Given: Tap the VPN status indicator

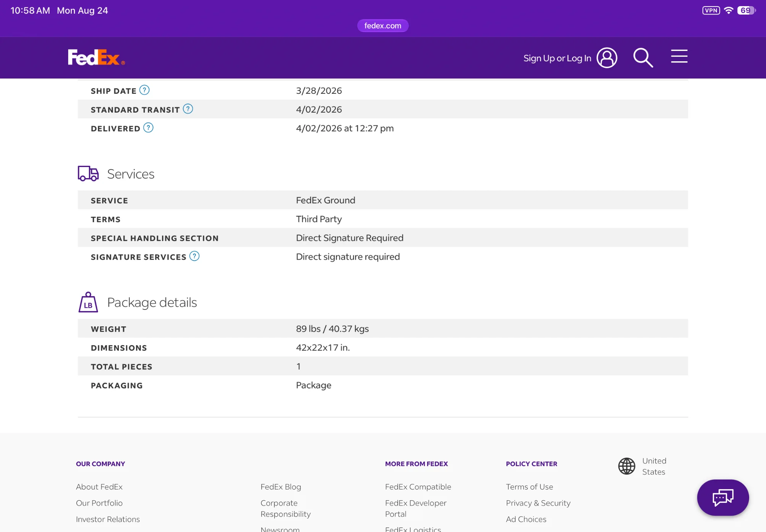Looking at the screenshot, I should point(711,10).
